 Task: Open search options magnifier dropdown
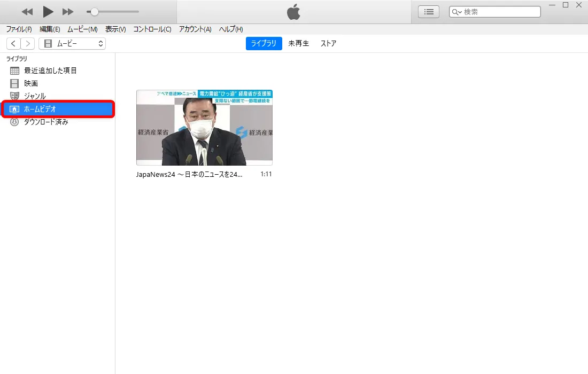click(457, 12)
